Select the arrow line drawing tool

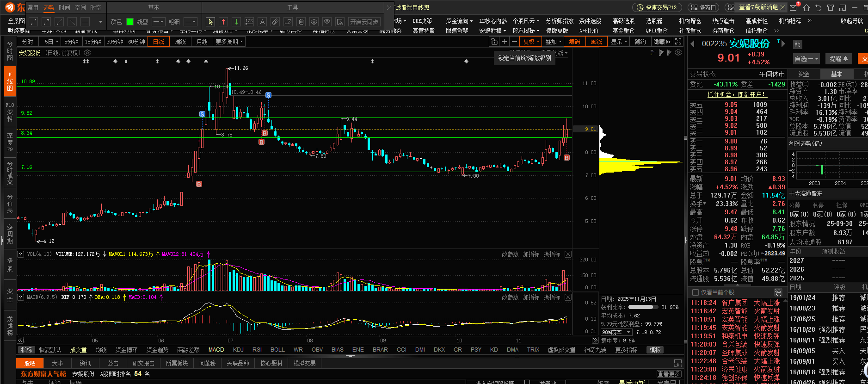click(x=46, y=22)
